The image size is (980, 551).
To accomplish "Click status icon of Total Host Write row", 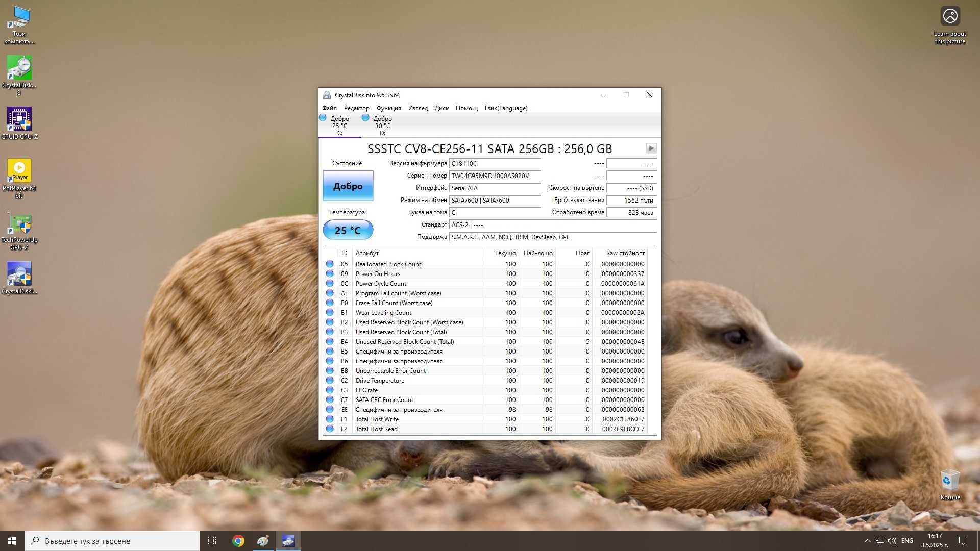I will click(x=330, y=419).
